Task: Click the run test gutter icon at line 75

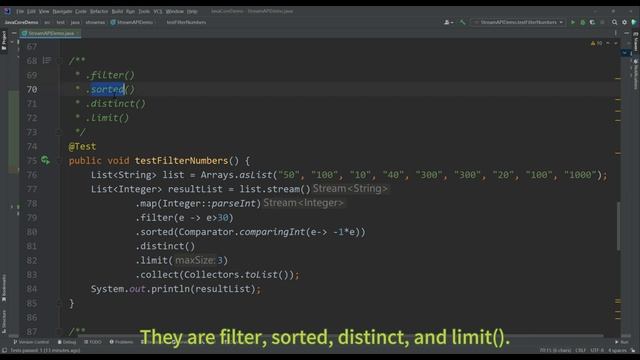Action: [45, 160]
